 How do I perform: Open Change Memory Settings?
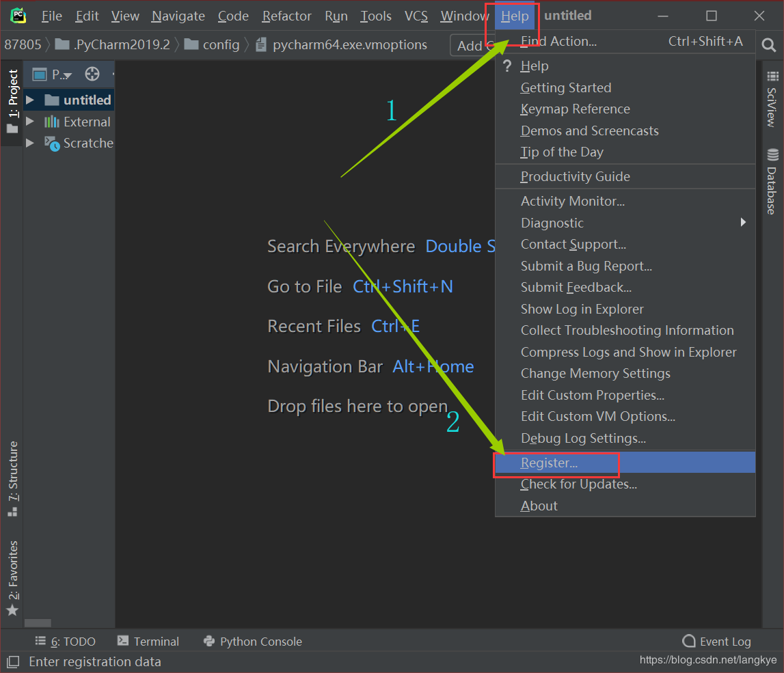625,373
